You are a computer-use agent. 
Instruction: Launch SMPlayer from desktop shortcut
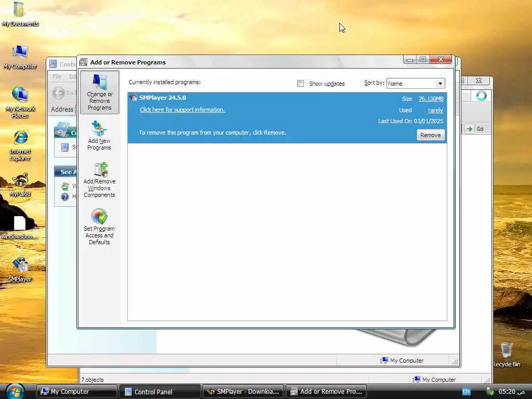tap(20, 270)
